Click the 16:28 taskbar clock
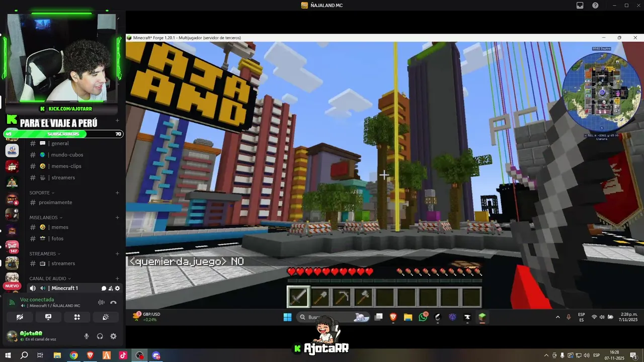The width and height of the screenshot is (644, 362). pos(614,355)
